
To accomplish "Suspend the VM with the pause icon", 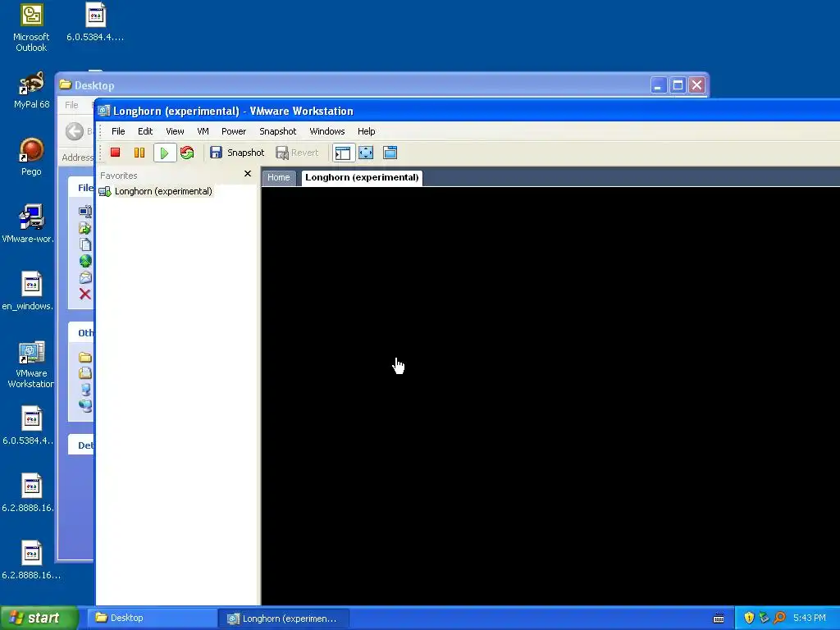I will click(139, 153).
